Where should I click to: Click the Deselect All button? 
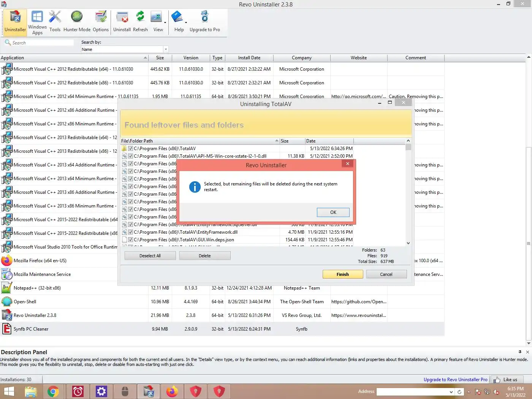point(150,256)
